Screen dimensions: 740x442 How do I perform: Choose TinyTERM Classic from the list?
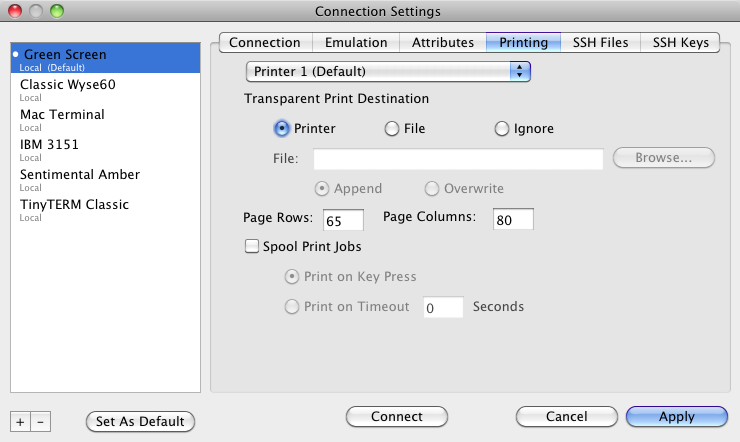[x=105, y=209]
